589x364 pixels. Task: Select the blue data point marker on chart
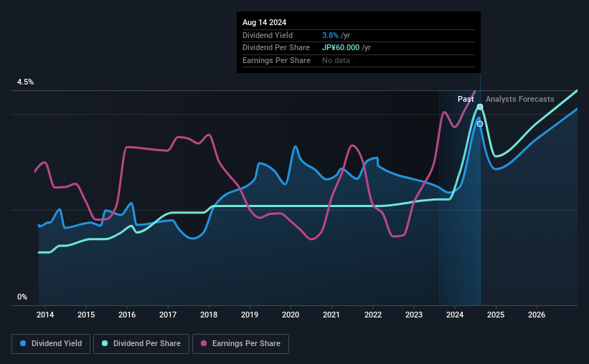pyautogui.click(x=480, y=124)
